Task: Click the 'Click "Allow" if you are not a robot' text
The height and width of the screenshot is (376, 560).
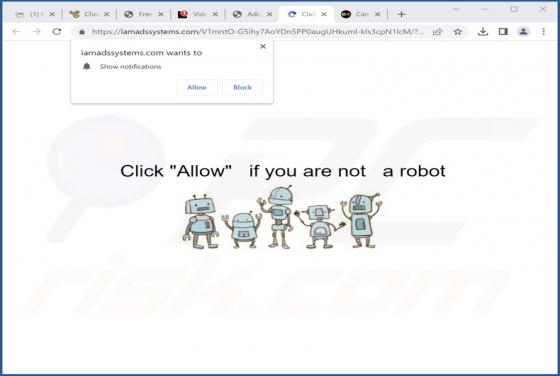Action: tap(282, 171)
